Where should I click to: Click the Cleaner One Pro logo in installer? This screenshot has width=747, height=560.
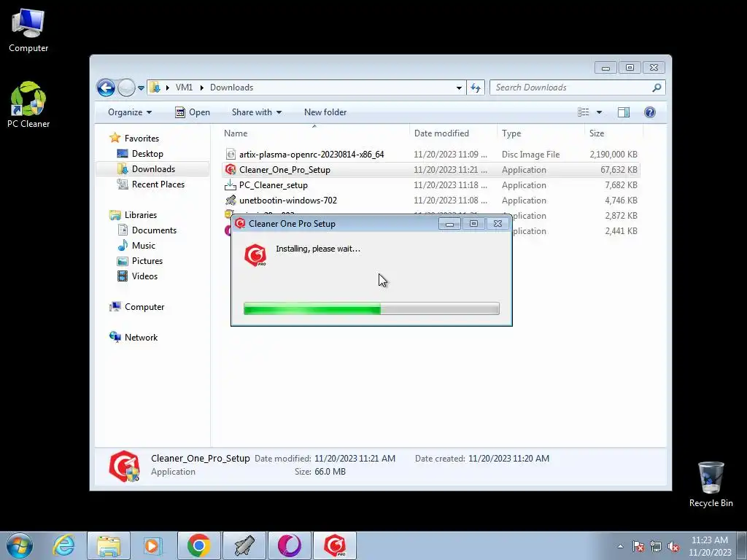(x=255, y=254)
